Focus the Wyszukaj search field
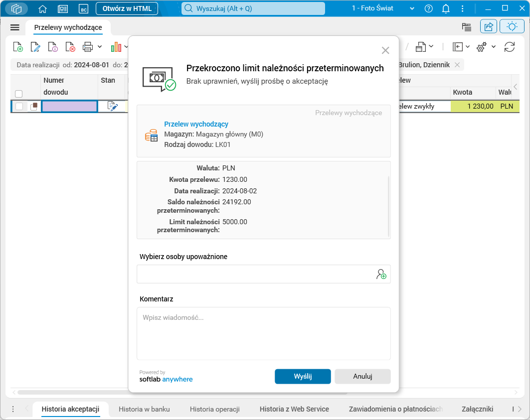This screenshot has width=530, height=420. point(253,8)
